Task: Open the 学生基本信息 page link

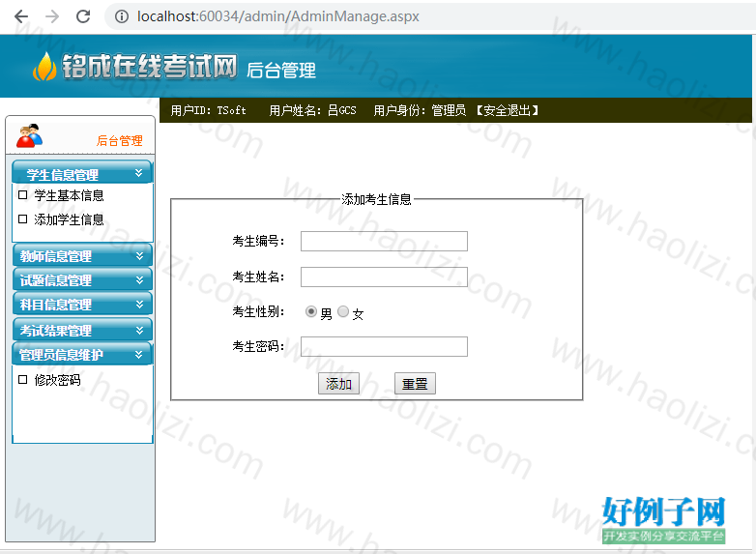Action: (x=69, y=195)
